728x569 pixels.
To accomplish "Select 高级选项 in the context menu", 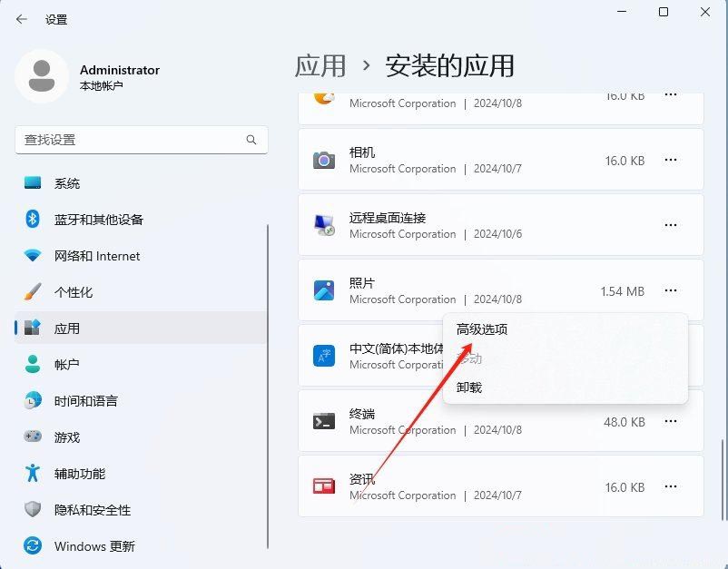I will (565, 329).
